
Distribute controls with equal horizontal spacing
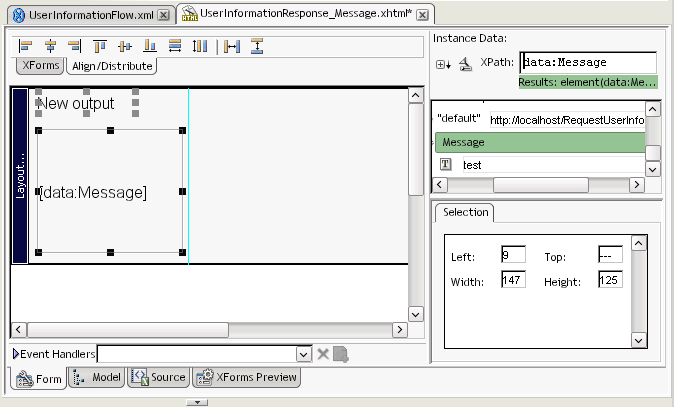tap(232, 46)
